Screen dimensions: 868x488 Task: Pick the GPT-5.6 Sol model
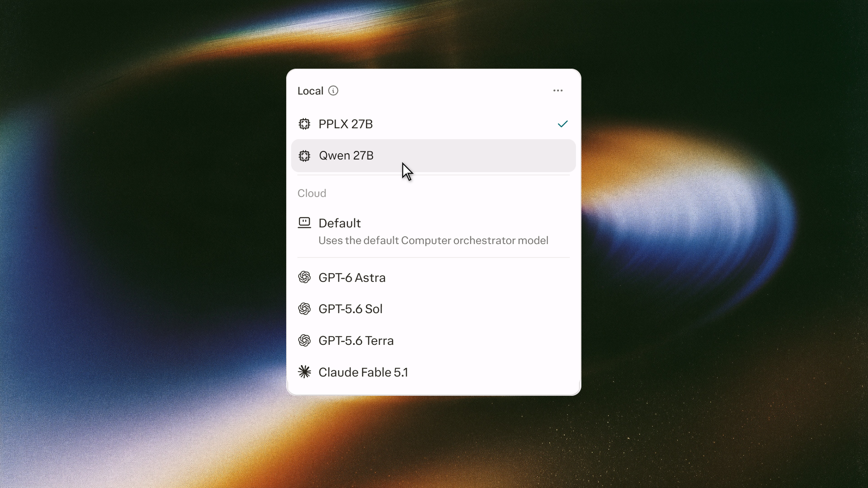click(x=434, y=309)
